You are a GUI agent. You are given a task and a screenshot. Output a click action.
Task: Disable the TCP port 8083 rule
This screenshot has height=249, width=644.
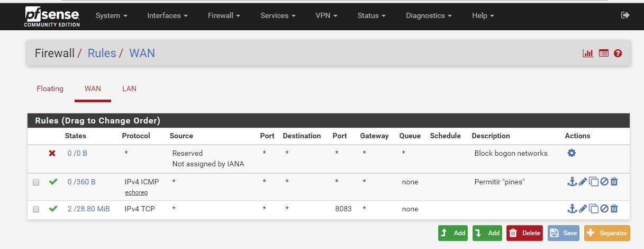click(x=604, y=209)
